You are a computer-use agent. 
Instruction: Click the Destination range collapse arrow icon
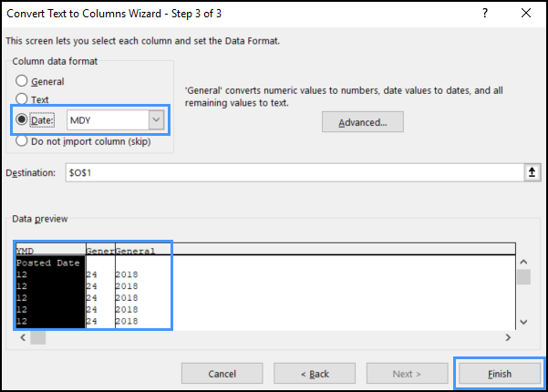(532, 172)
